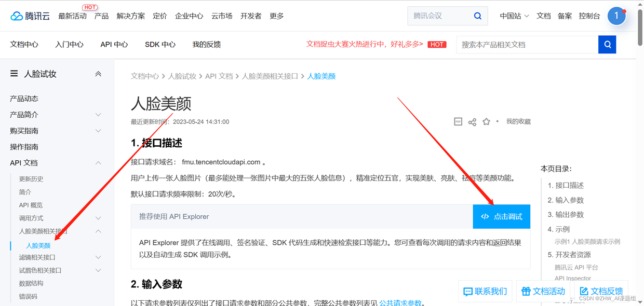The width and height of the screenshot is (644, 306).
Task: Click 人脸美颜相关接口 in breadcrumb
Action: tap(270, 76)
